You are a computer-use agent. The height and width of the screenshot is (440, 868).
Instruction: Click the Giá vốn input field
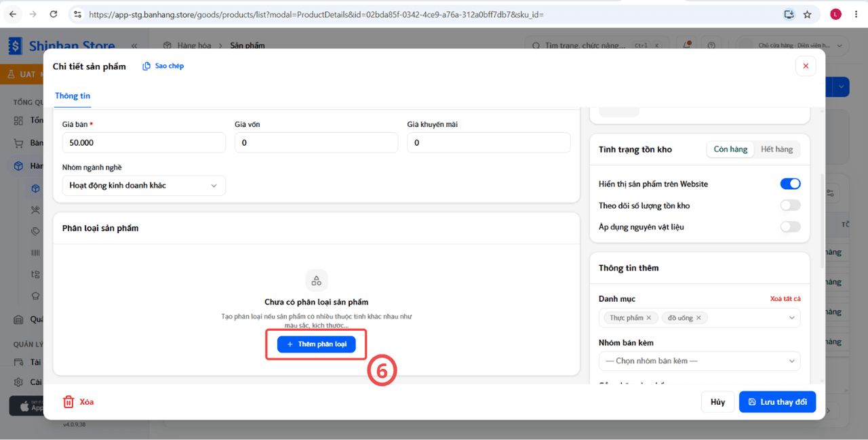click(316, 142)
